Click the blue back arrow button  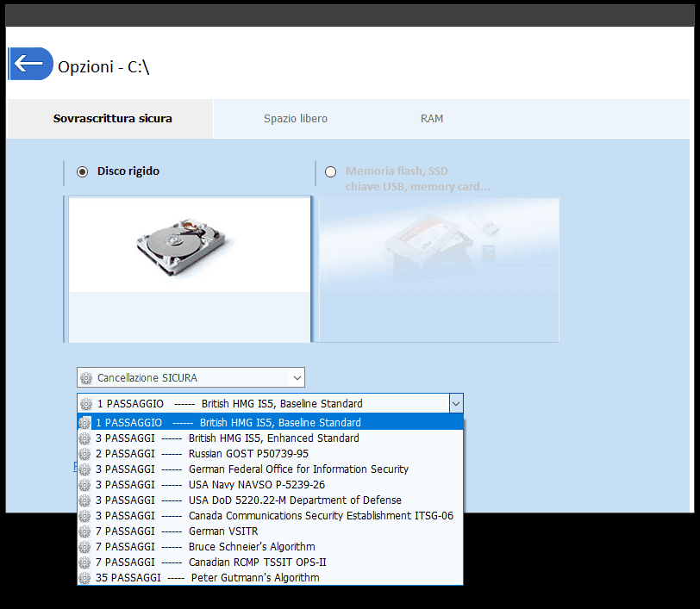pyautogui.click(x=31, y=64)
